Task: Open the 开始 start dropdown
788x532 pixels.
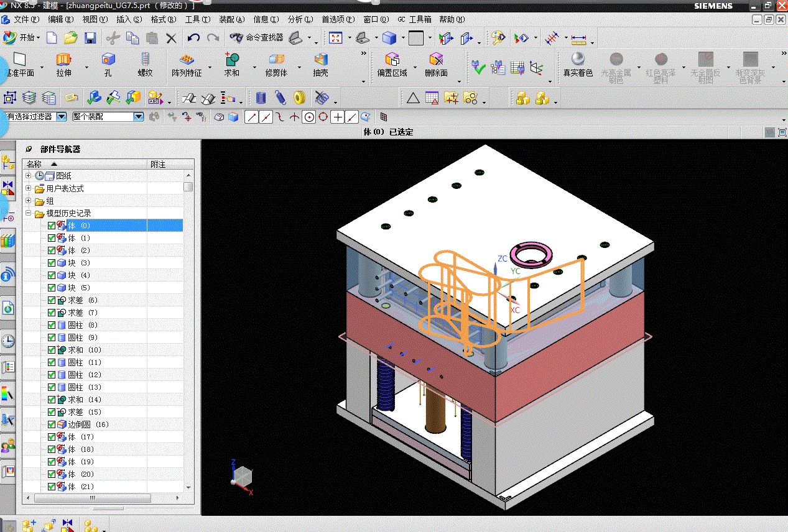Action: tap(22, 38)
